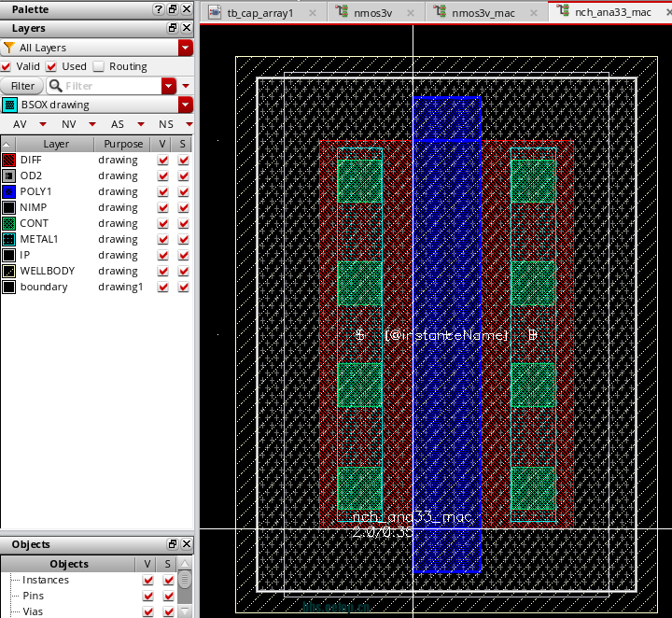Viewport: 672px width, 618px height.
Task: Open the AV all-visible dropdown arrow
Action: point(42,124)
